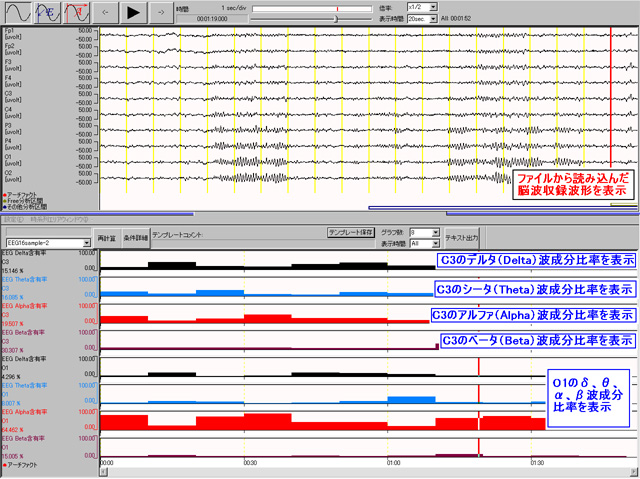Click the テキスト出力 button

coord(462,238)
